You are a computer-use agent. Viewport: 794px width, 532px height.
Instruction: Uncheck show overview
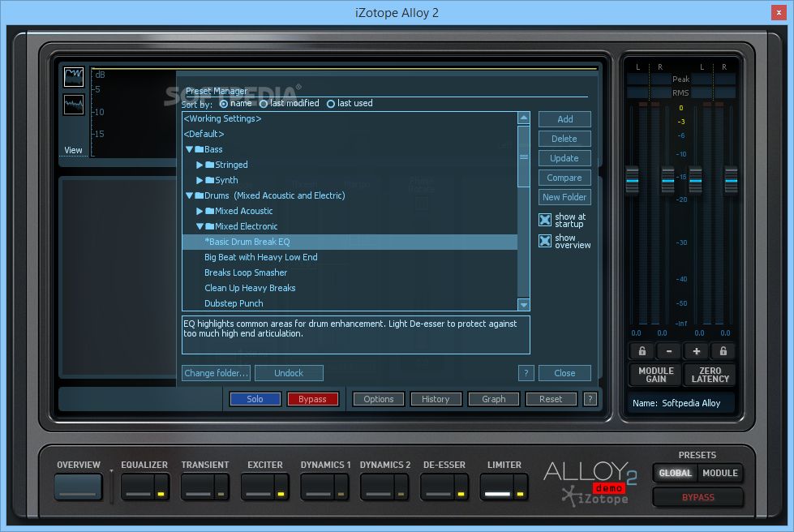tap(545, 240)
